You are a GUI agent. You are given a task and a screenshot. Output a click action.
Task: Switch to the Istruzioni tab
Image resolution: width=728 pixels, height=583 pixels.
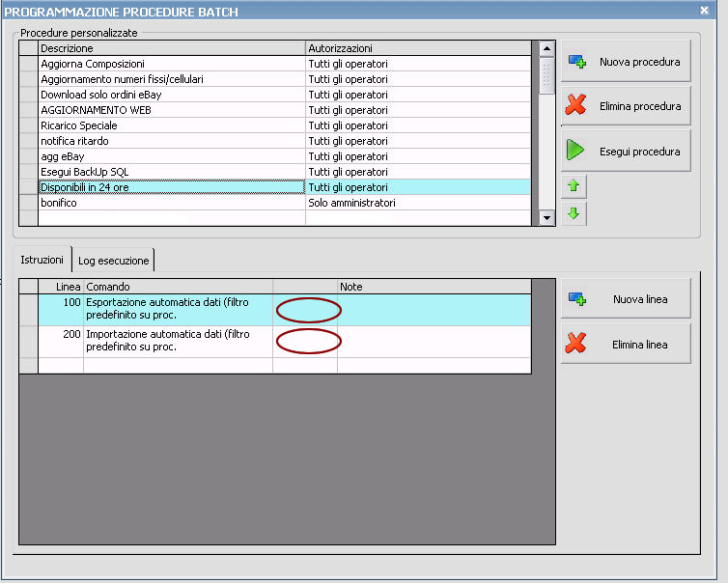[42, 260]
